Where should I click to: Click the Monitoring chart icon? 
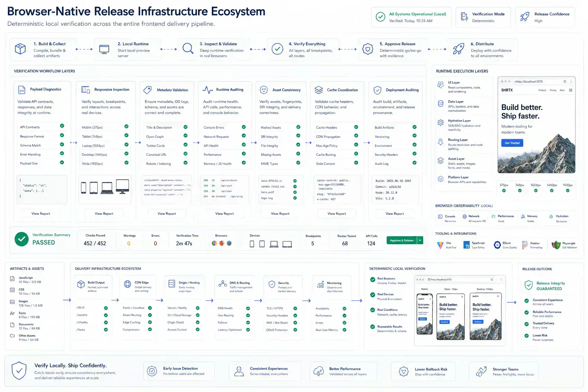point(320,284)
